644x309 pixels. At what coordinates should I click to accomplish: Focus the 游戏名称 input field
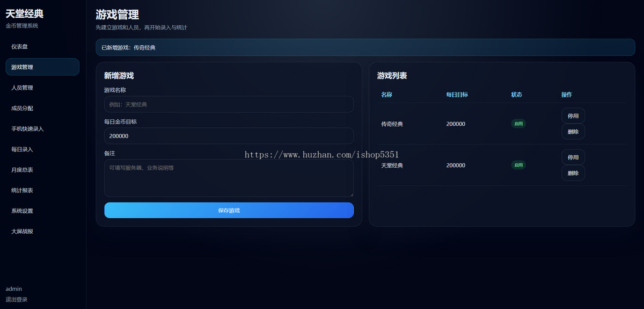[229, 104]
